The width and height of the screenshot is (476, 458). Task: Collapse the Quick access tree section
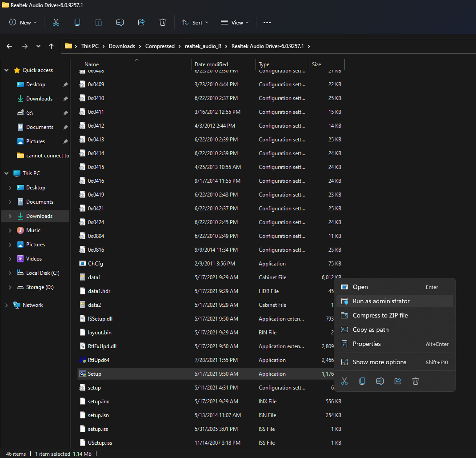(6, 70)
